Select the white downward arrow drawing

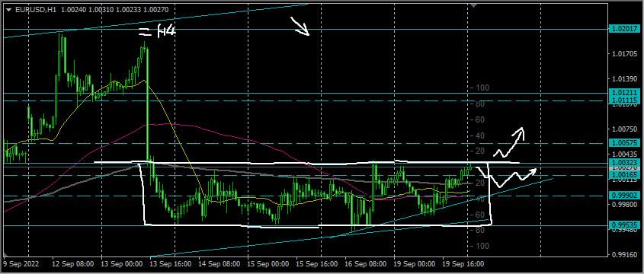300,26
